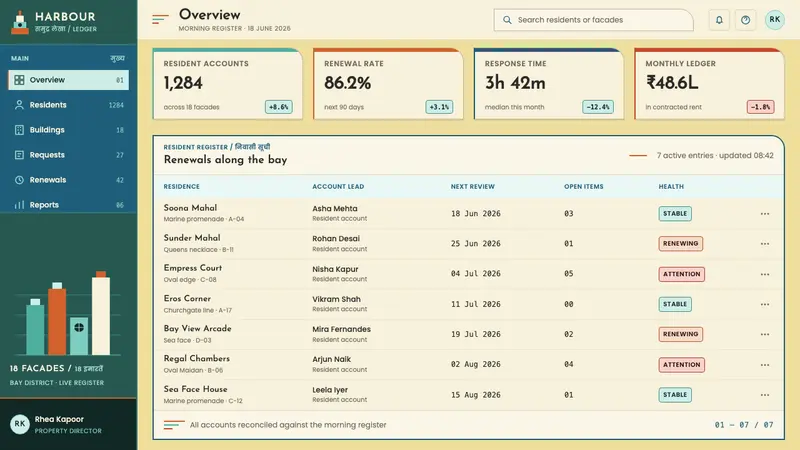Click the +8.6% change badge

click(279, 107)
